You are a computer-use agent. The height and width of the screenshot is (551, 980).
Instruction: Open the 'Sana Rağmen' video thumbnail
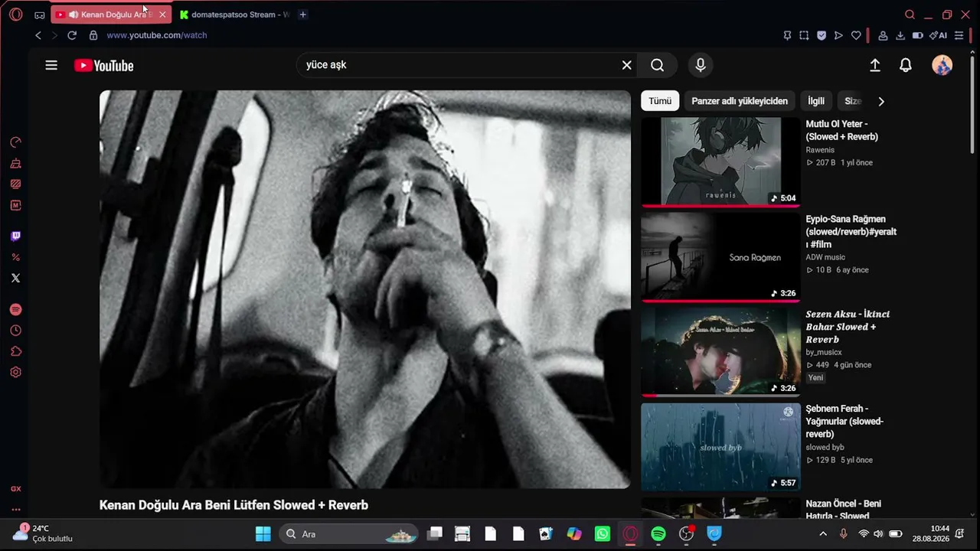coord(720,256)
